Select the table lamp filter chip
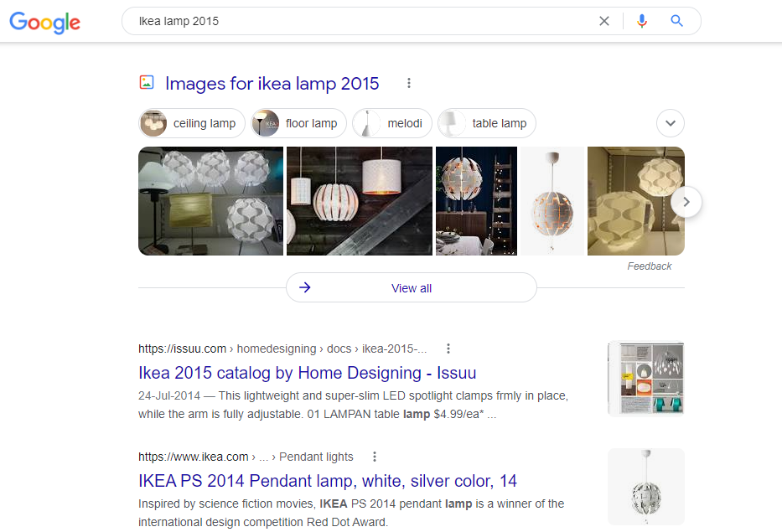Image resolution: width=782 pixels, height=532 pixels. click(x=487, y=123)
